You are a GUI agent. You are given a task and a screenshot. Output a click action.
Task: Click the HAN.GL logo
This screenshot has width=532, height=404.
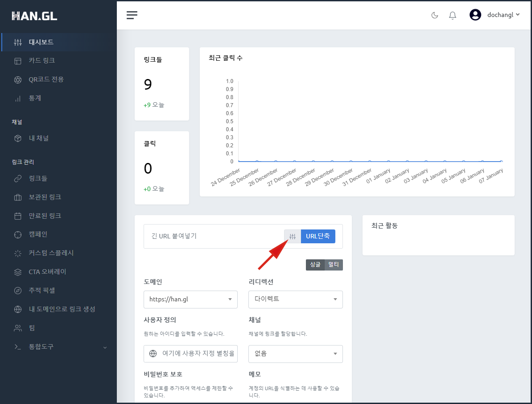[34, 16]
